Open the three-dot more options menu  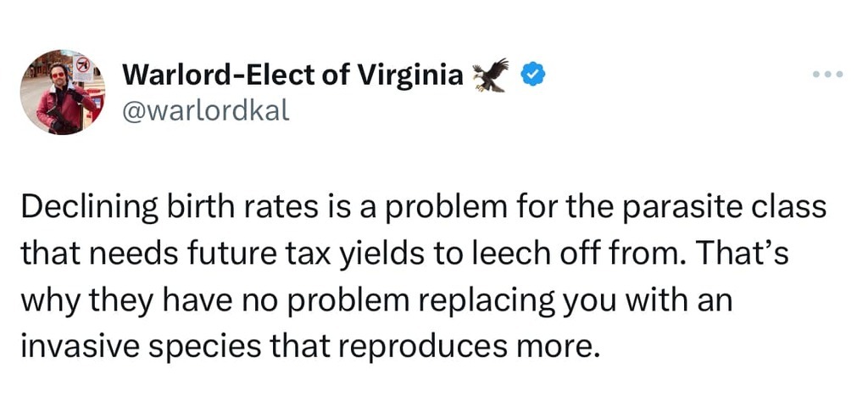827,75
